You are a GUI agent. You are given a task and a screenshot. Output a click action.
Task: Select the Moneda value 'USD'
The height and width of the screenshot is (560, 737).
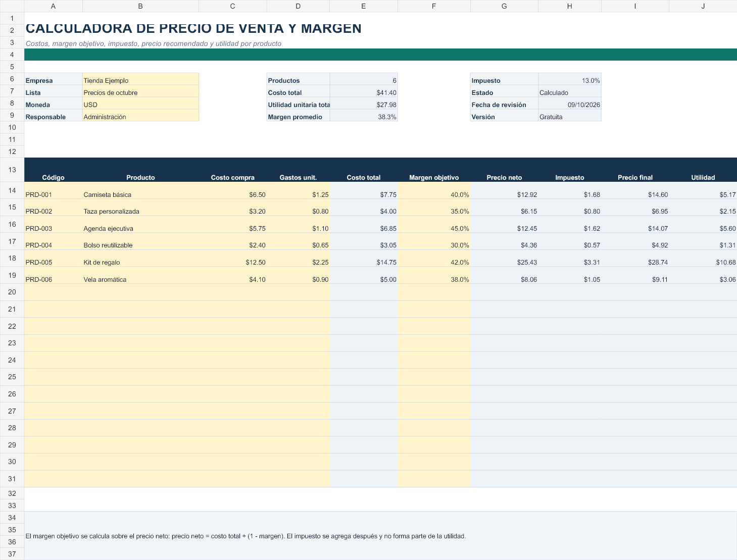[140, 104]
